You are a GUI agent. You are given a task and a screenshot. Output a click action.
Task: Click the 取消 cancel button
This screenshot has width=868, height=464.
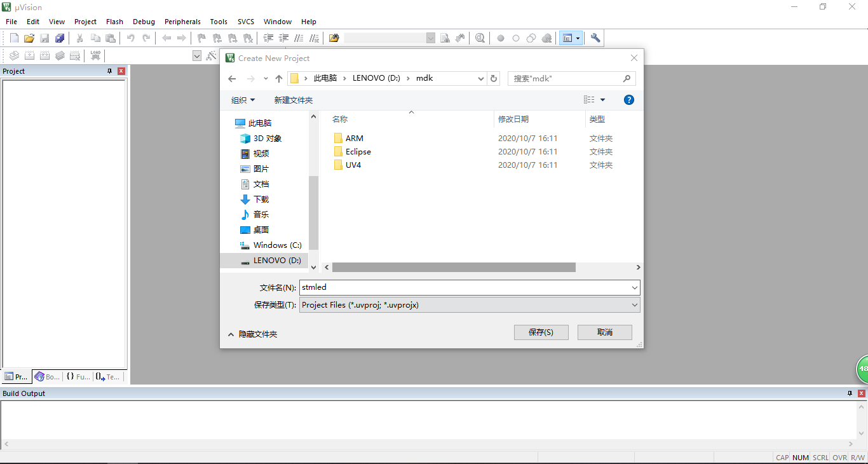coord(605,332)
